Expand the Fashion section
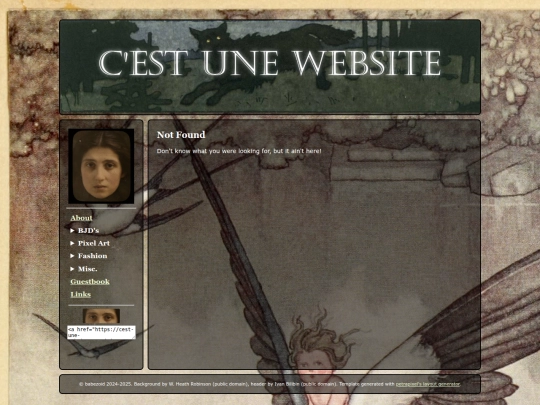The width and height of the screenshot is (540, 405). 89,256
